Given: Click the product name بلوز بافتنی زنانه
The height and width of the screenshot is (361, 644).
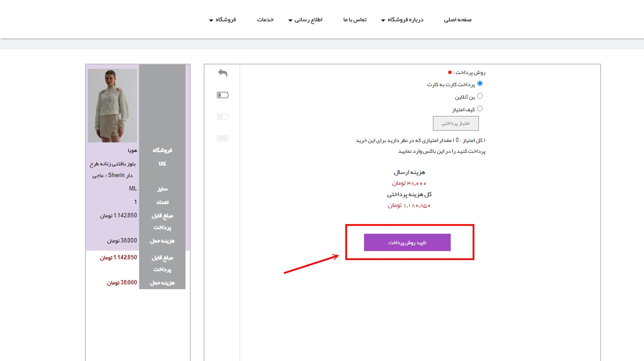Looking at the screenshot, I should click(x=113, y=164).
